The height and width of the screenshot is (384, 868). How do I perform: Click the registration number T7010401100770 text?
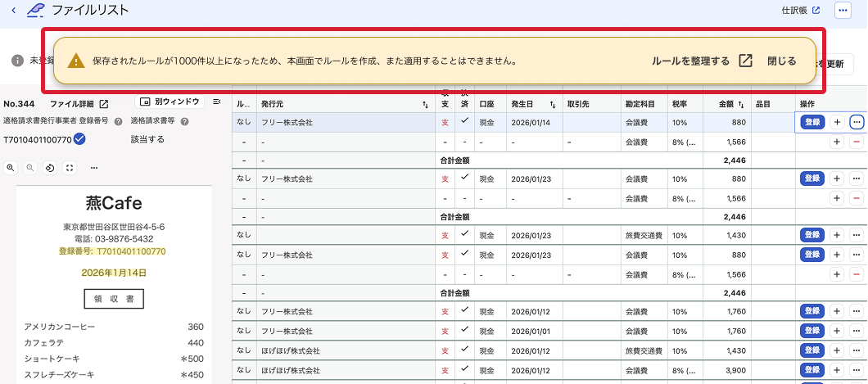[38, 139]
